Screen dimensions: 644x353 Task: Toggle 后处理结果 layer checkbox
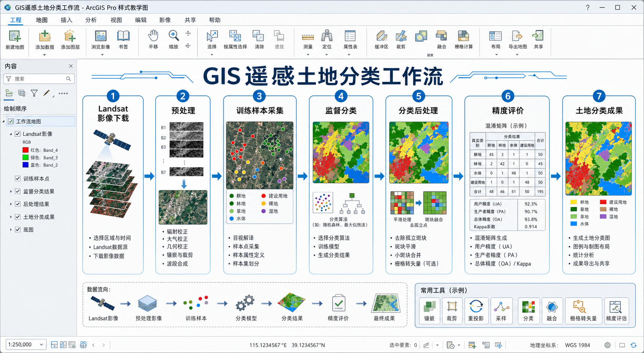(x=17, y=204)
